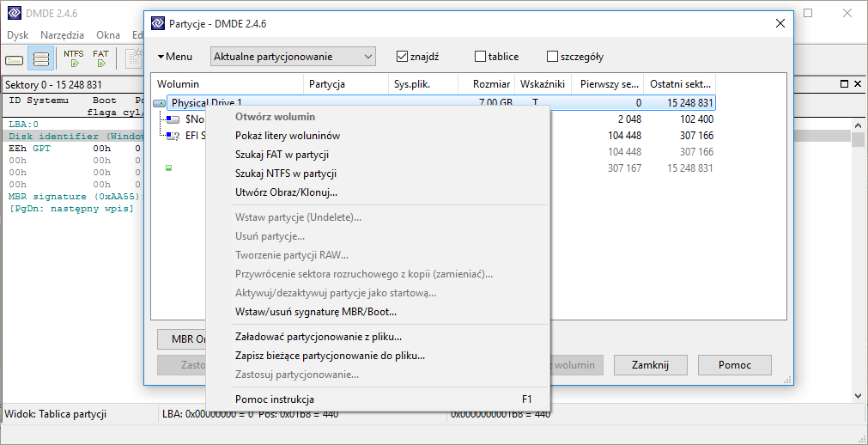The height and width of the screenshot is (445, 868).
Task: Close the Sektory panel with its X icon
Action: pyautogui.click(x=858, y=84)
